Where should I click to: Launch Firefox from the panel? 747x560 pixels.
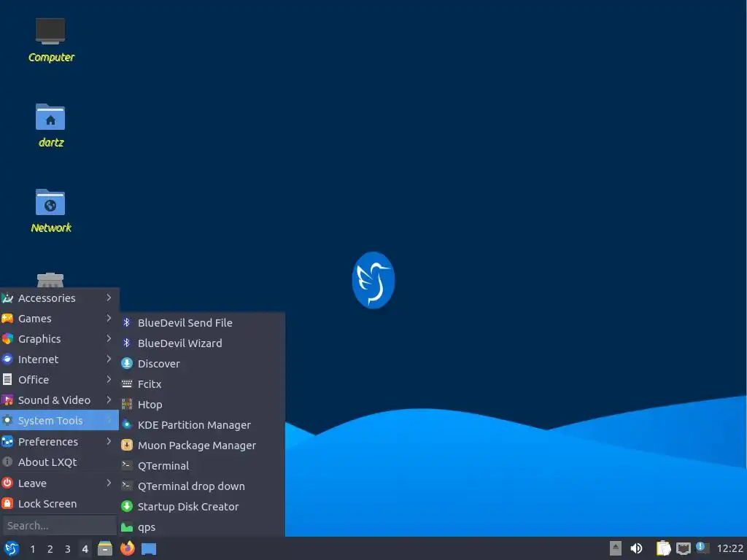point(127,549)
